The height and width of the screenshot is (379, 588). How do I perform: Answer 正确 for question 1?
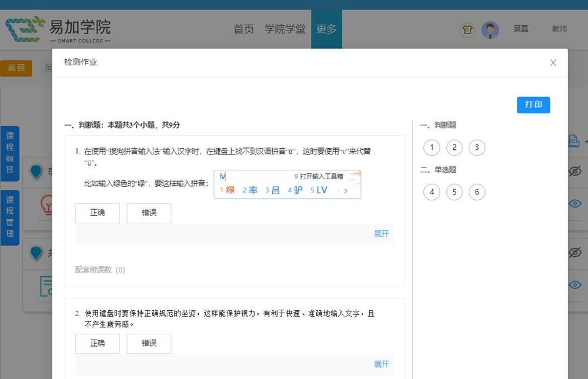pyautogui.click(x=98, y=213)
